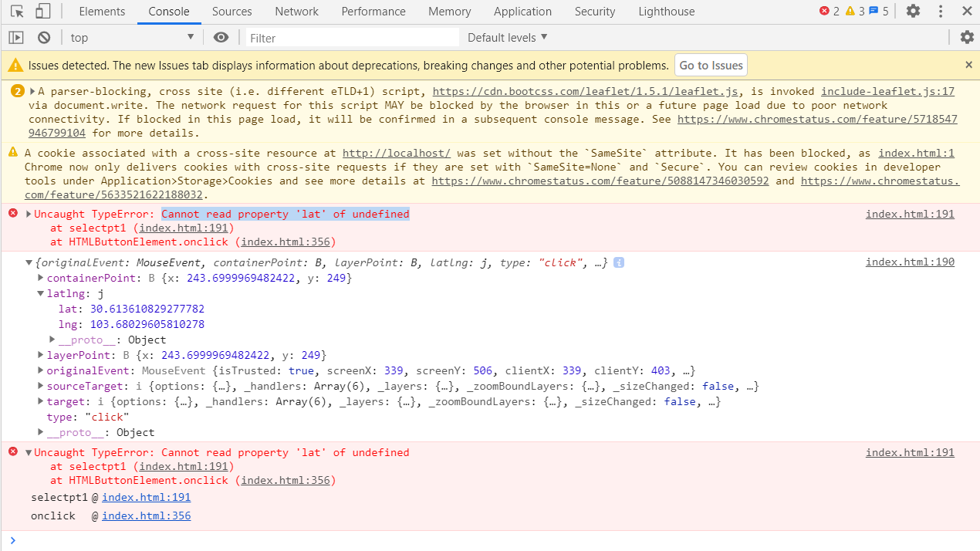Open chromestatus feature 5088147346030592 link

[x=600, y=181]
